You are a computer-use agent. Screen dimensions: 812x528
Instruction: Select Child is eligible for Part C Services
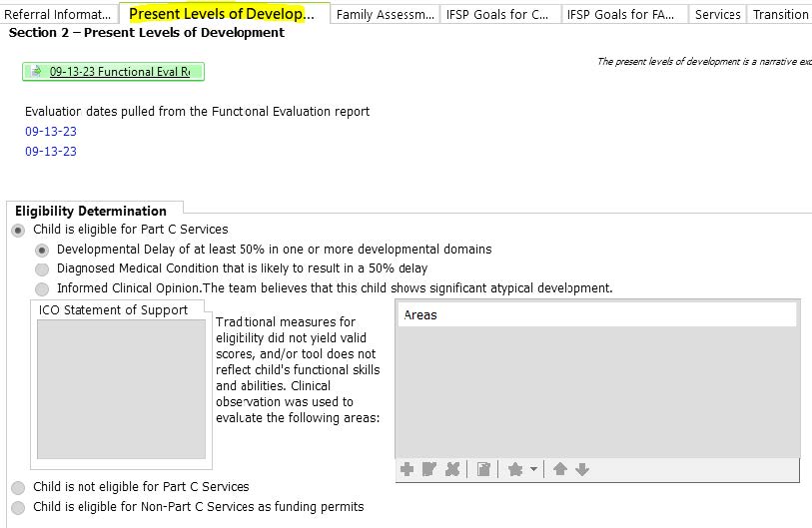[18, 230]
